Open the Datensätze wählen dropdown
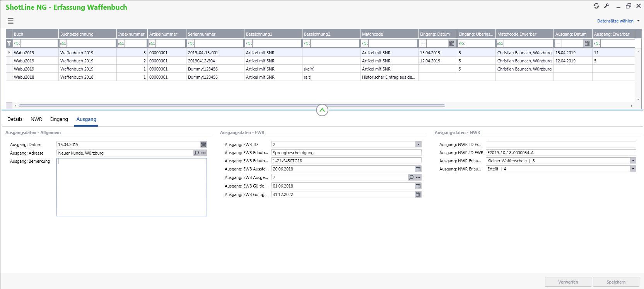Viewport: 644px width, 289px height. tap(618, 21)
